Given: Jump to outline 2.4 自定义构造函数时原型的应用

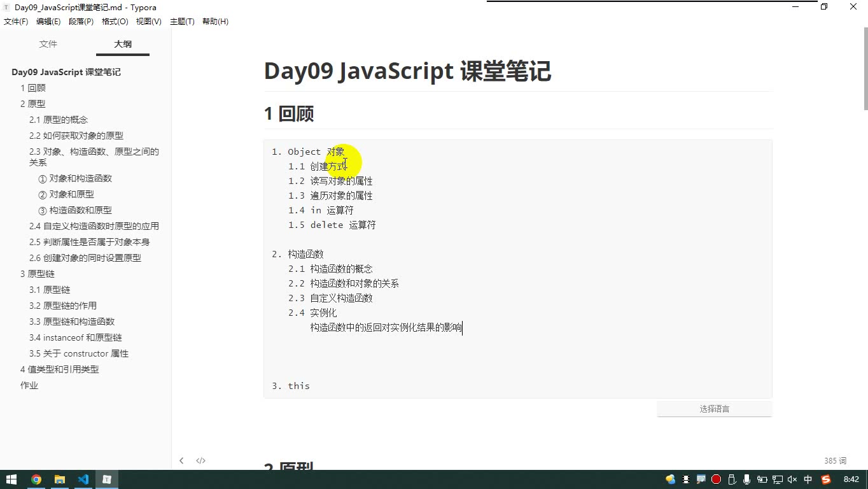Looking at the screenshot, I should [x=94, y=226].
